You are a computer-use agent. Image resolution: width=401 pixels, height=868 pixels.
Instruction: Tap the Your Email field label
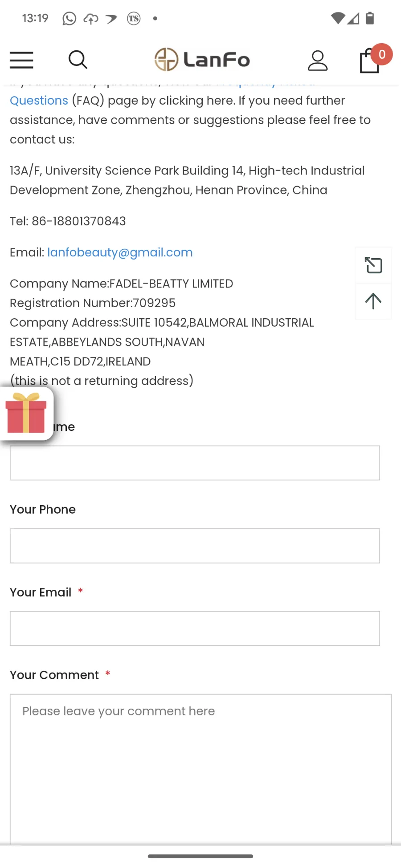pos(41,592)
